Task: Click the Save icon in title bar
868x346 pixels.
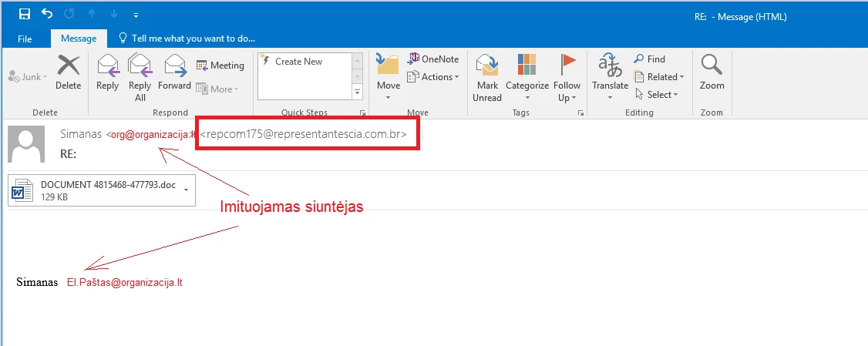Action: [x=25, y=15]
